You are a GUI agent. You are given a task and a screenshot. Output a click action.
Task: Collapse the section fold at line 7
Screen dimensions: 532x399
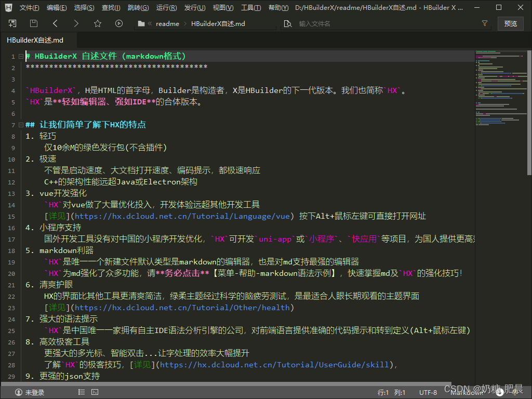click(x=20, y=125)
